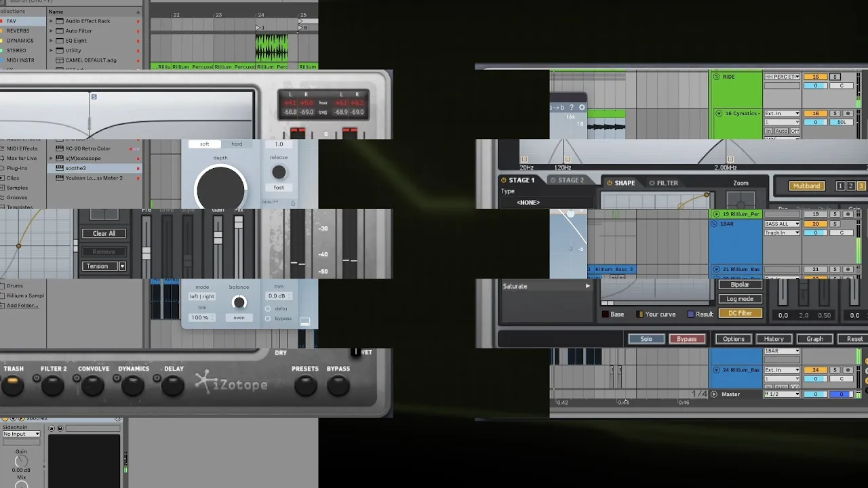Open the Tension curve dropdown arrow
The image size is (868, 488).
pos(122,266)
